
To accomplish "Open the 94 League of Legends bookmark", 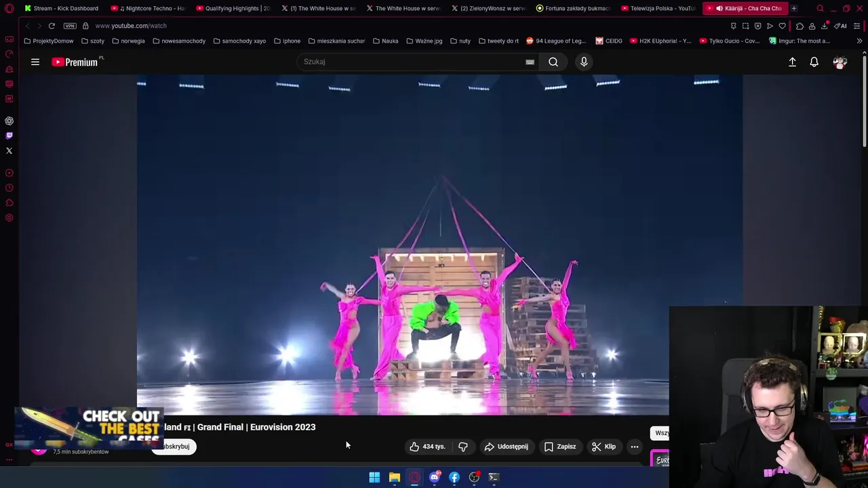I will (556, 41).
